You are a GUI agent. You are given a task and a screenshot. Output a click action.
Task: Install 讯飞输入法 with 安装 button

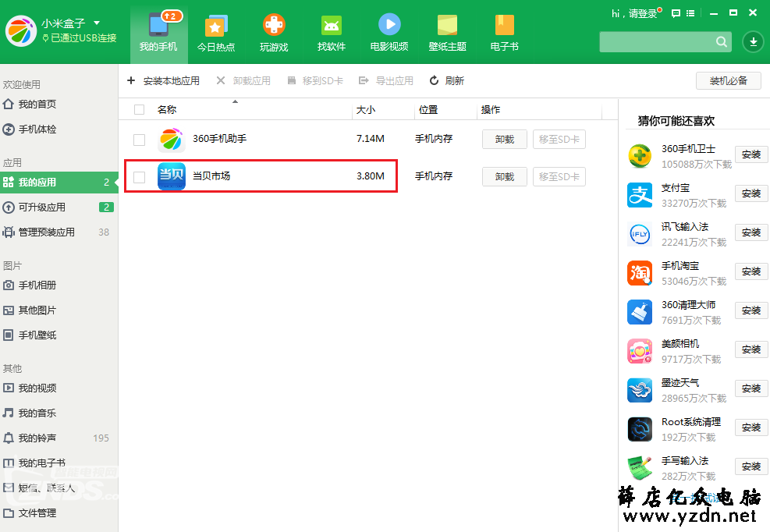[x=750, y=232]
